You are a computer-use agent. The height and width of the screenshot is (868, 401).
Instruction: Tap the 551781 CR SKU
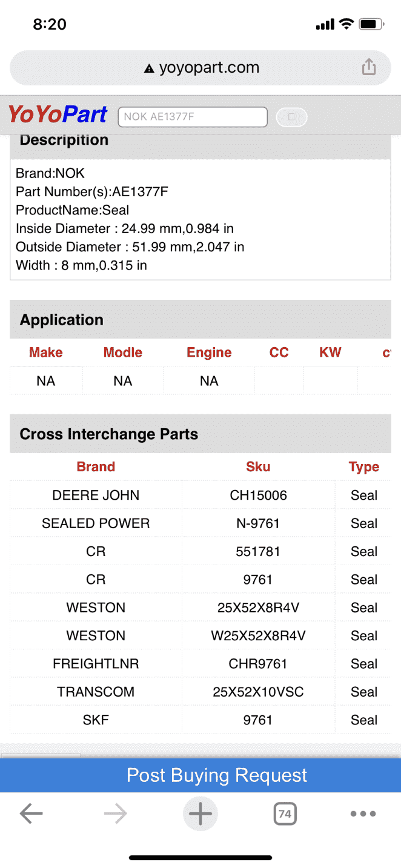click(258, 552)
